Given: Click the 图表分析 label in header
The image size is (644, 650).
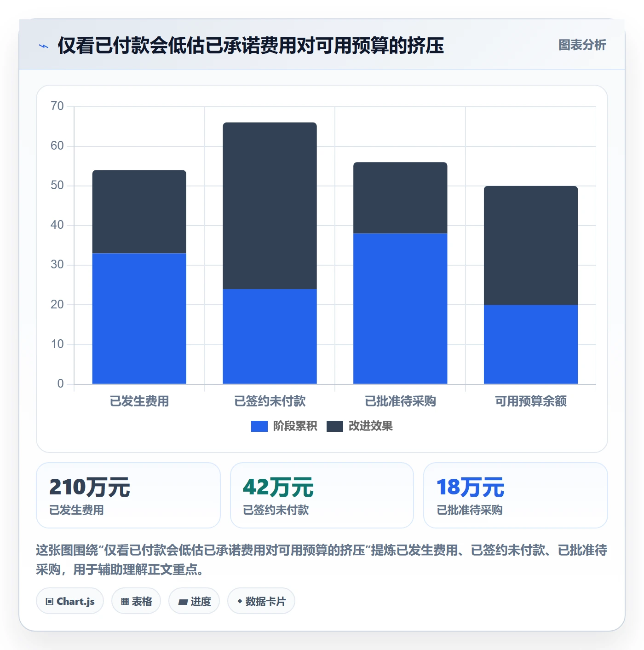Looking at the screenshot, I should (582, 45).
